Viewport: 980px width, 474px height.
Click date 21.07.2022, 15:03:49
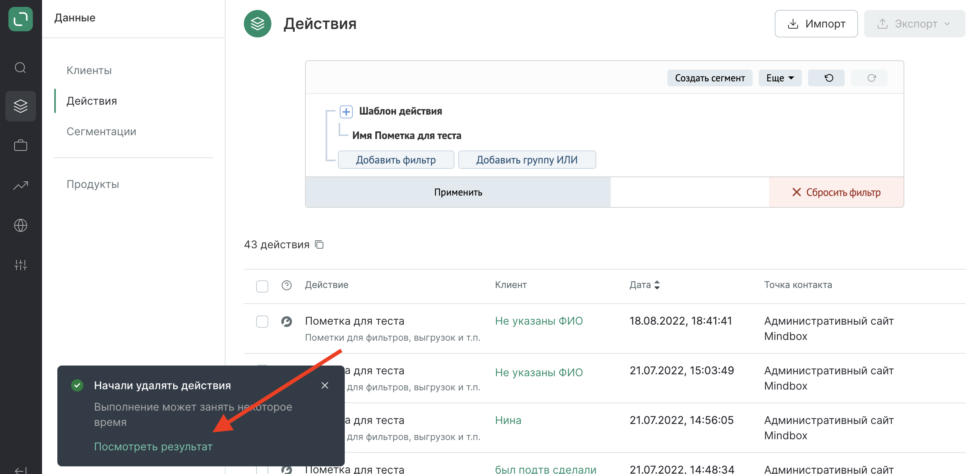pos(682,370)
